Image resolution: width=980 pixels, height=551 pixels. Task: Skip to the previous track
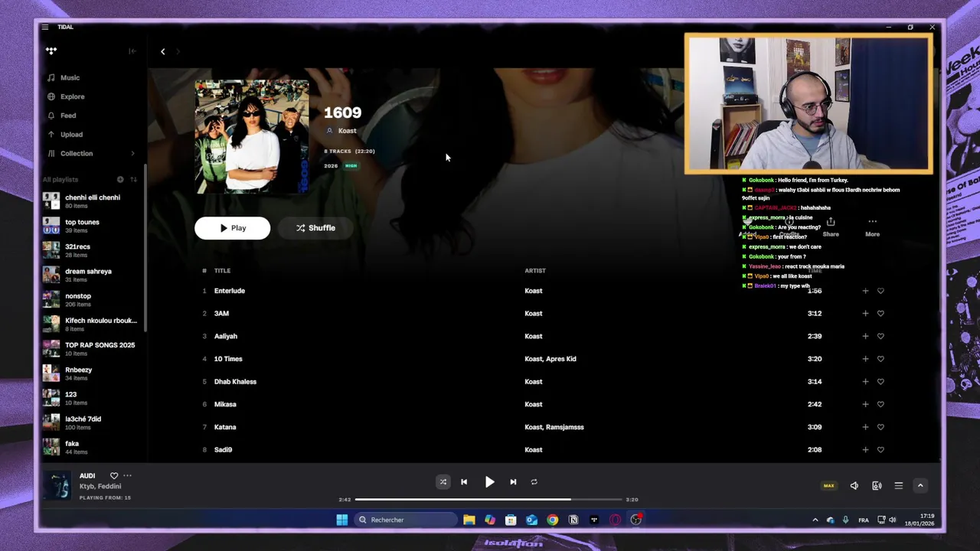coord(464,482)
